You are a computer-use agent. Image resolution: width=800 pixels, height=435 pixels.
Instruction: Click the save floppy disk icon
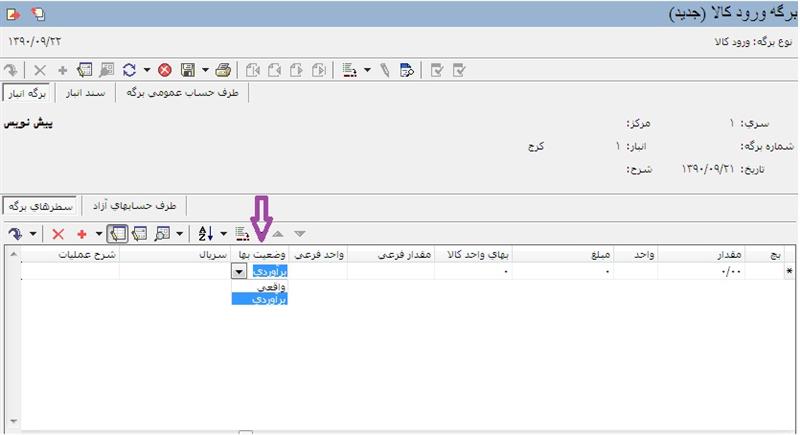188,70
